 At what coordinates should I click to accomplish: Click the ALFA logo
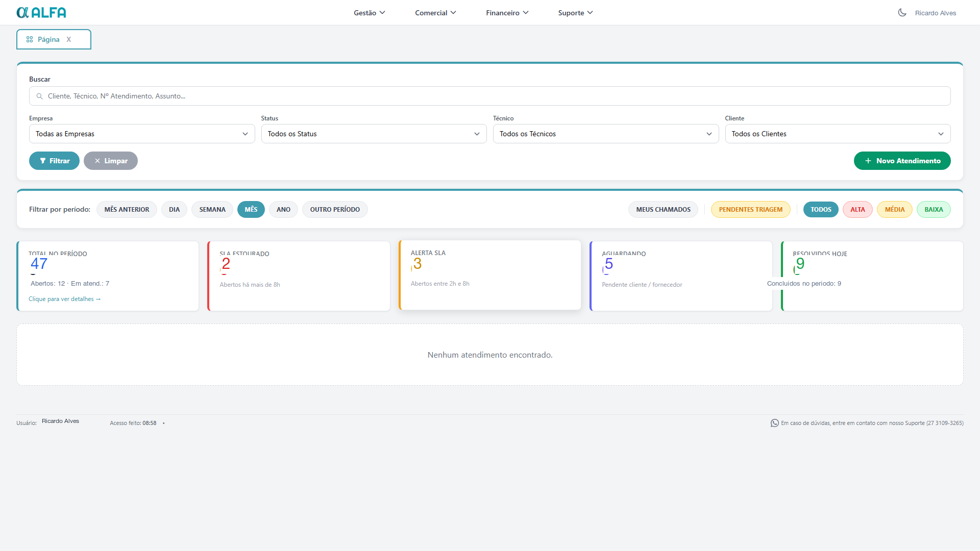pyautogui.click(x=41, y=12)
